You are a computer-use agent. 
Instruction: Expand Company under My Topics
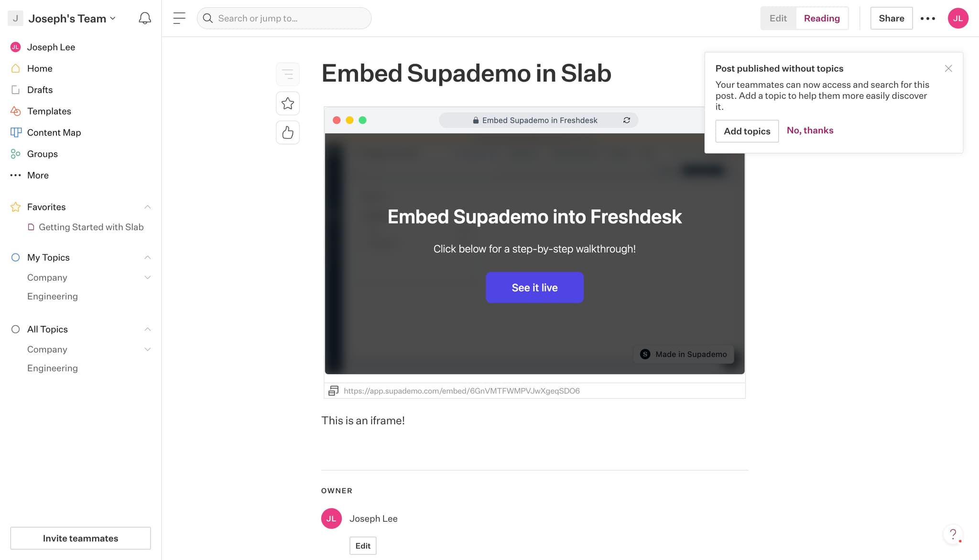(x=148, y=277)
